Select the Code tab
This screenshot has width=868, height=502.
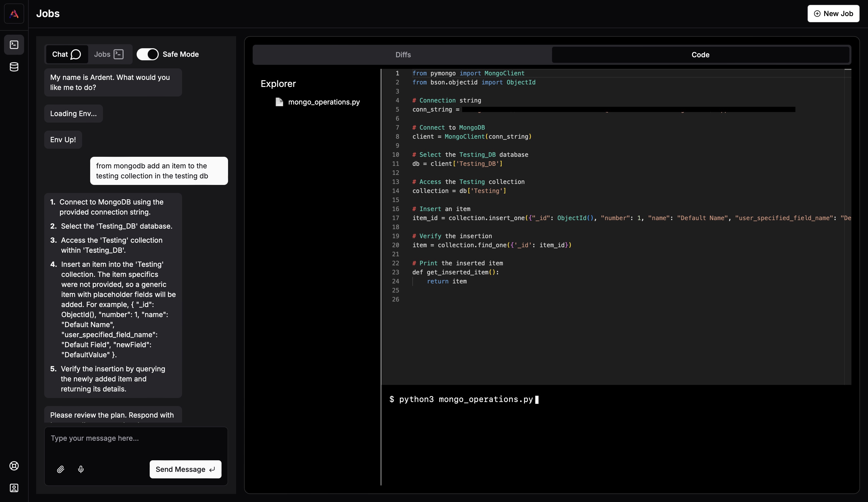(x=700, y=54)
